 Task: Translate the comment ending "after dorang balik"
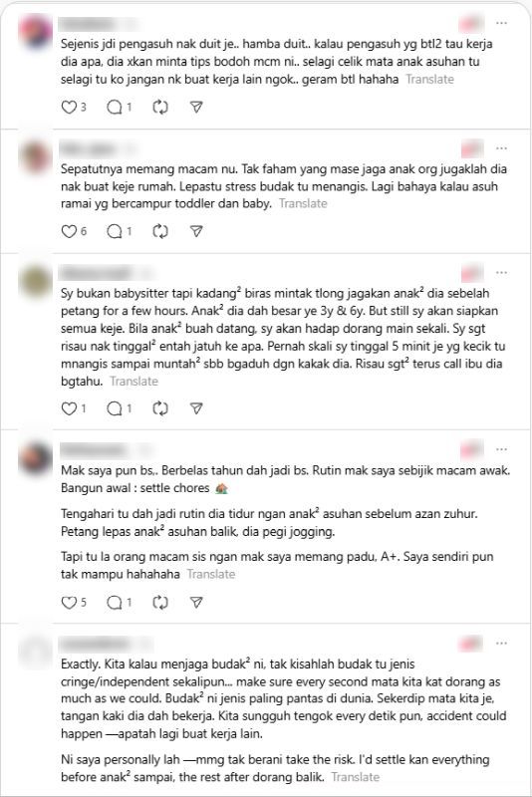(356, 777)
